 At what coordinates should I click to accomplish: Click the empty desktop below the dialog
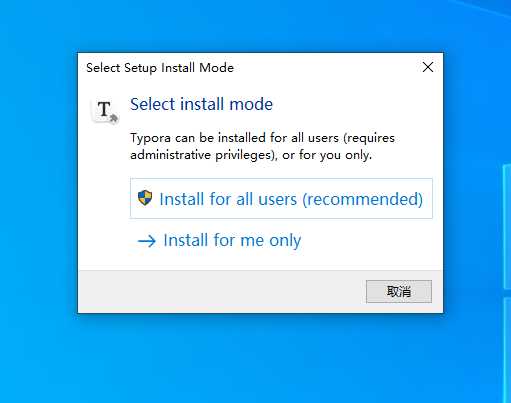[x=260, y=358]
